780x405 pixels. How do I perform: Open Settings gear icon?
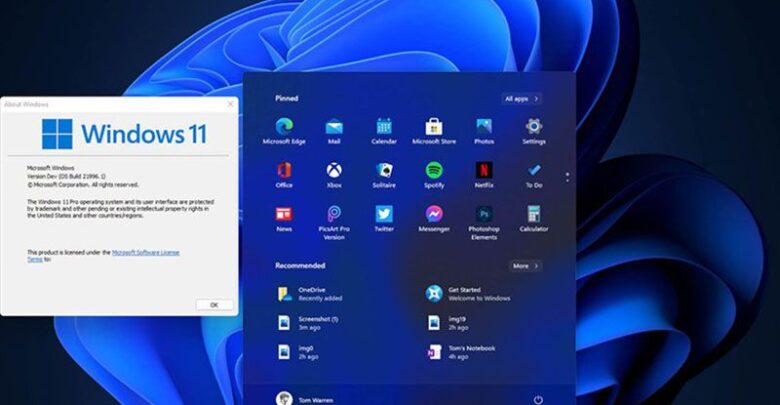tap(534, 127)
